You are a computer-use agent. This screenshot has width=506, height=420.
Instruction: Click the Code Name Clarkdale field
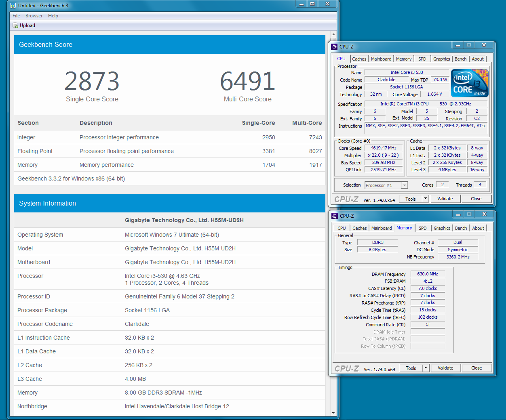coord(386,80)
